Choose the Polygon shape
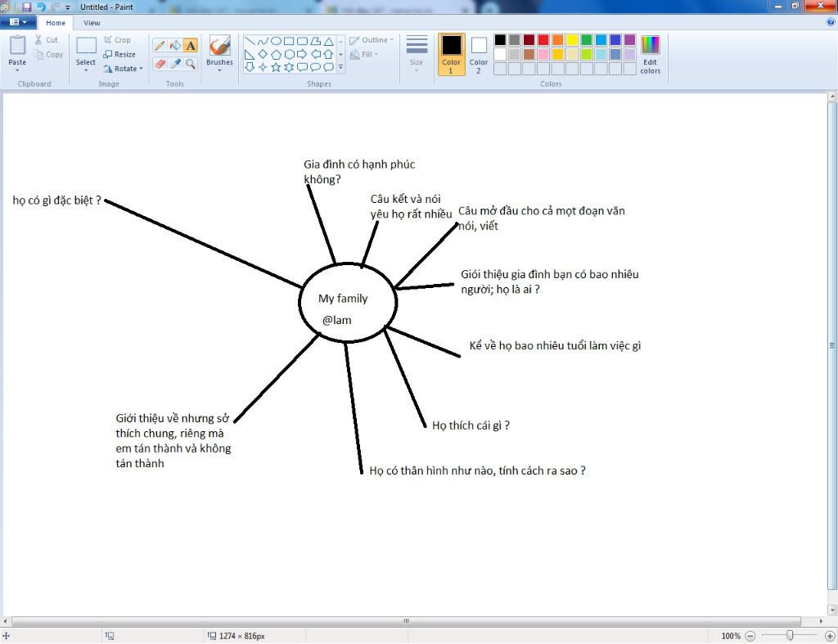 pyautogui.click(x=315, y=41)
